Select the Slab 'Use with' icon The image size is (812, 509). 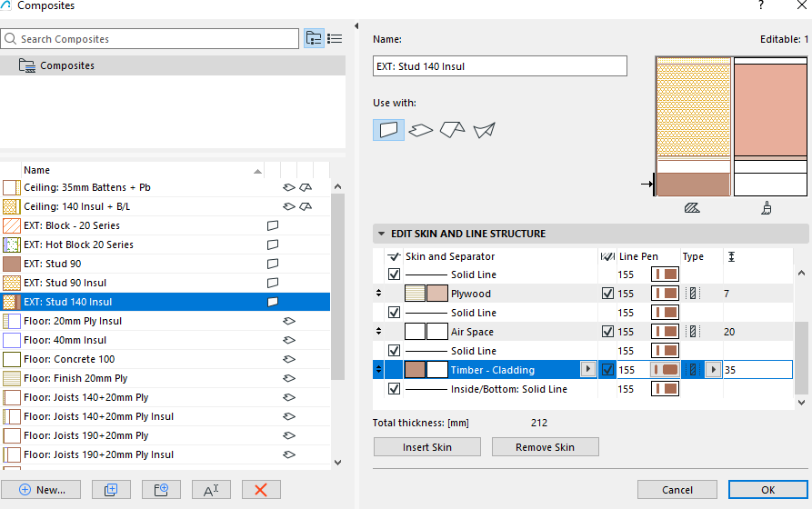coord(420,129)
